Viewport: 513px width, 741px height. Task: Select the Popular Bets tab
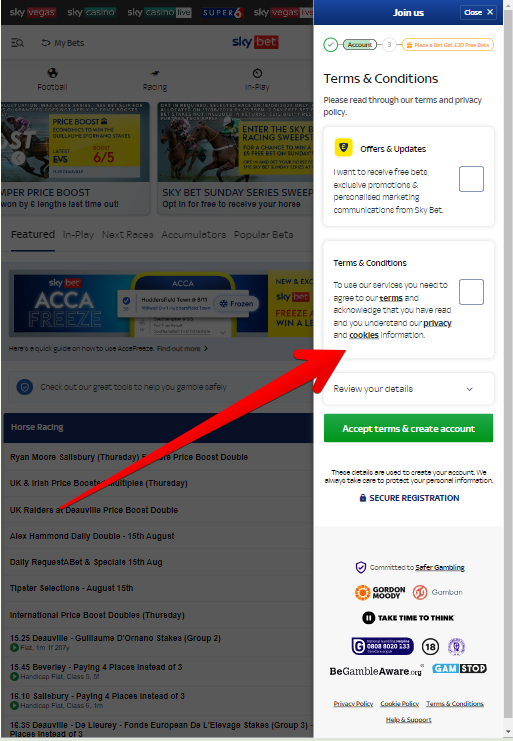(264, 234)
